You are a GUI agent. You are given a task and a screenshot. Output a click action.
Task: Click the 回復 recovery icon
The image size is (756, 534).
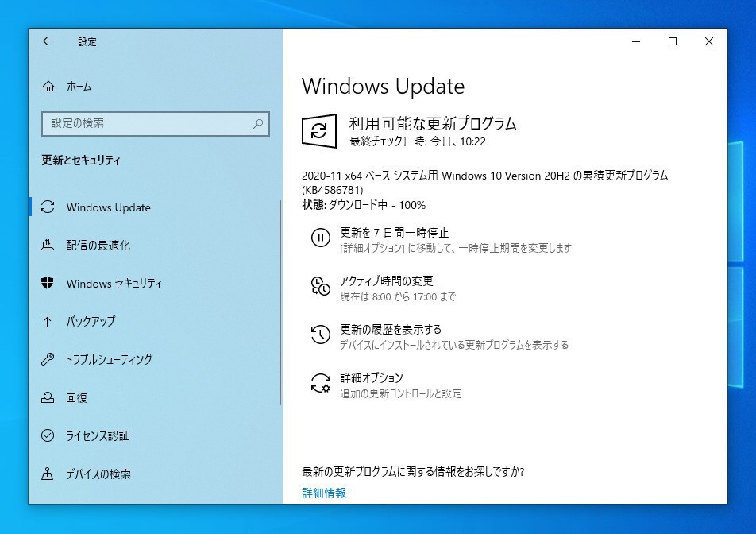click(x=48, y=397)
